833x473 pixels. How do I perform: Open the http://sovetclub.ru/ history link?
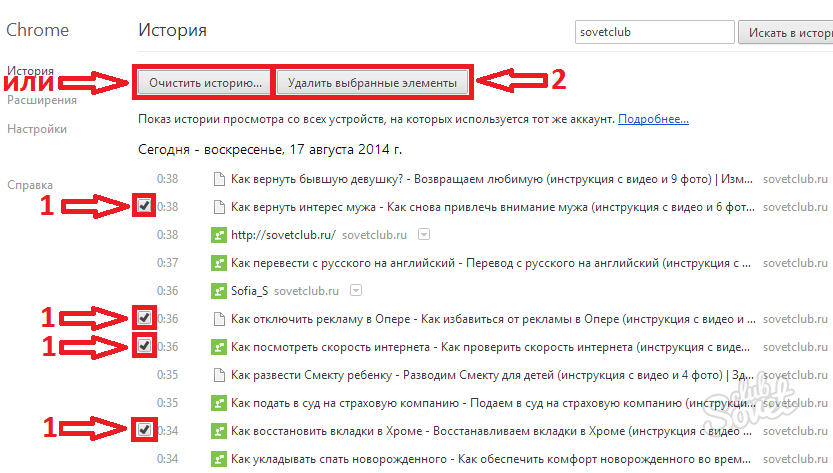coord(283,235)
